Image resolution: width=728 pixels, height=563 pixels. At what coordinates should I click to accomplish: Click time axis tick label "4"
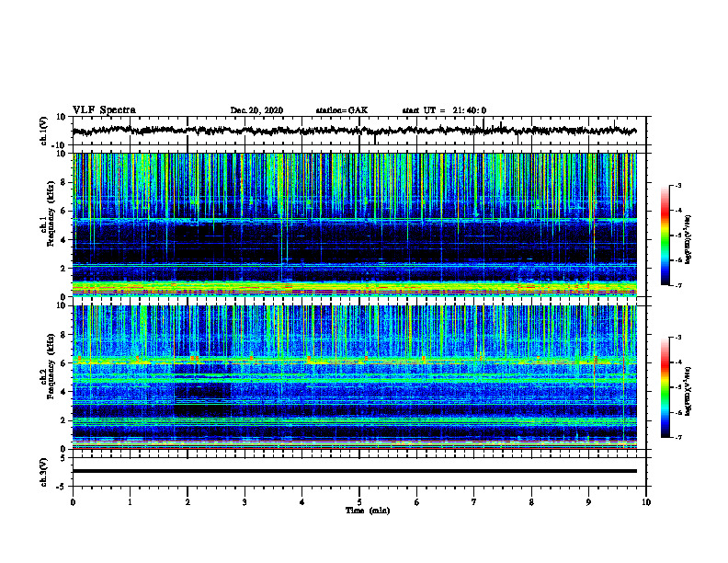coord(302,502)
